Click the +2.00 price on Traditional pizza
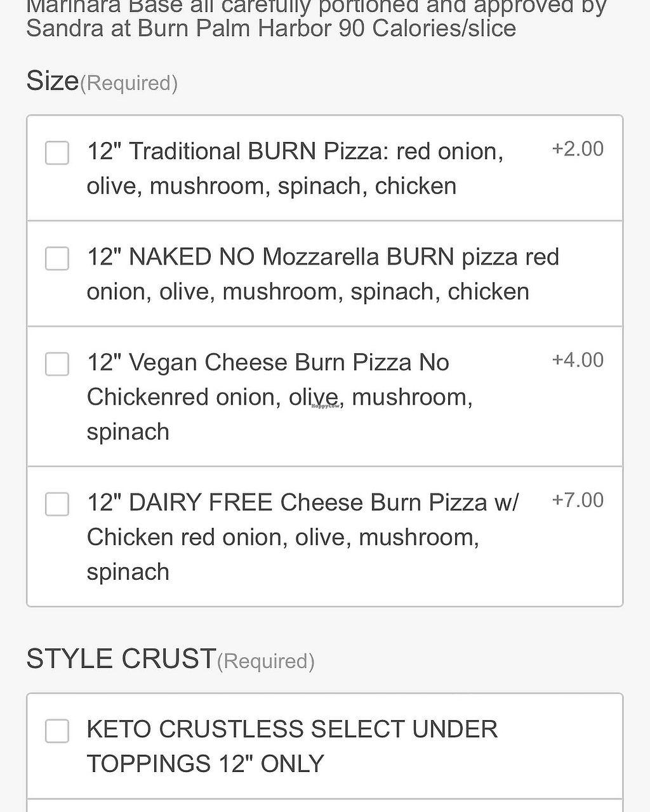Image resolution: width=650 pixels, height=812 pixels. click(x=578, y=149)
